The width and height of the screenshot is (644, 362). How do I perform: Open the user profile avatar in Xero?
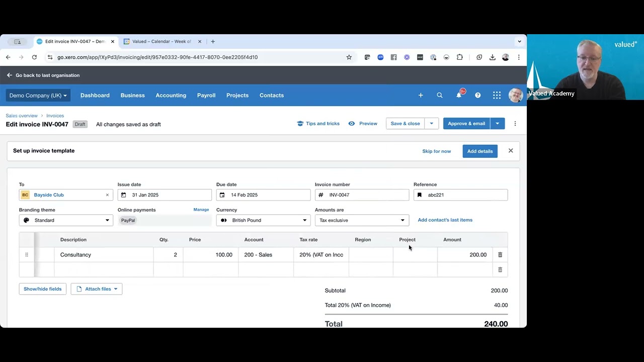pyautogui.click(x=515, y=95)
